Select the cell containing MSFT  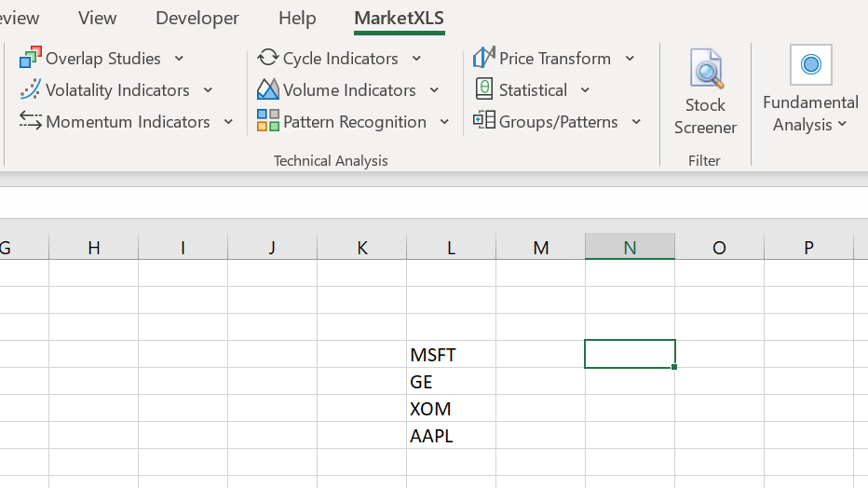click(451, 355)
